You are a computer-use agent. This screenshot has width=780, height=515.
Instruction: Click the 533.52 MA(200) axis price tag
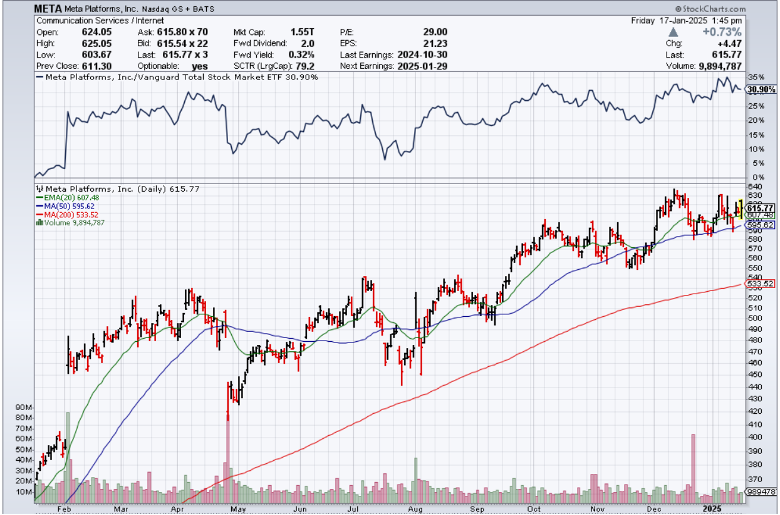[762, 284]
